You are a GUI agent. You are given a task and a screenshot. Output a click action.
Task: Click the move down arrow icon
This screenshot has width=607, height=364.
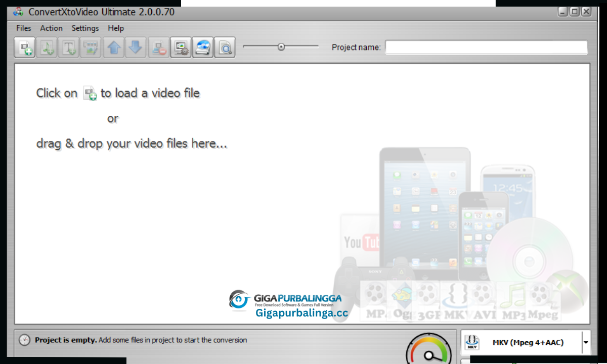point(136,48)
